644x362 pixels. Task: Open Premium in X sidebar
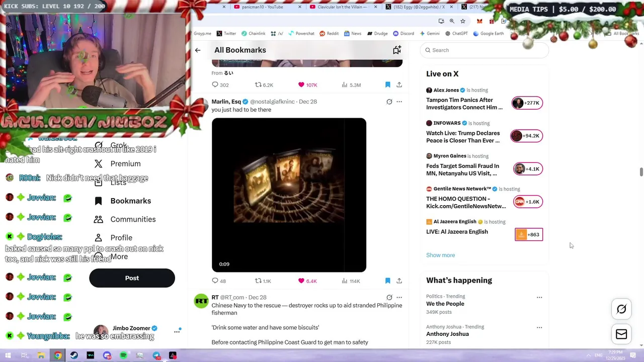(118, 164)
